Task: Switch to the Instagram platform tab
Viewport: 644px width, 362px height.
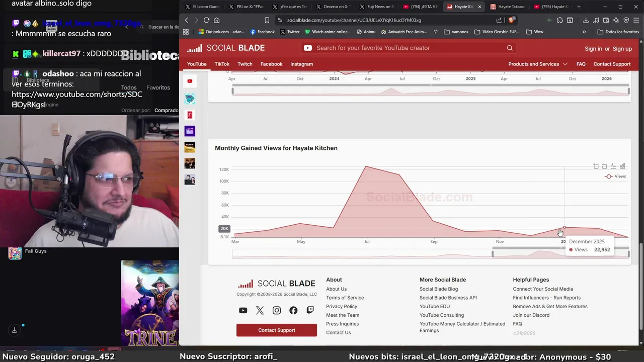Action: (301, 64)
